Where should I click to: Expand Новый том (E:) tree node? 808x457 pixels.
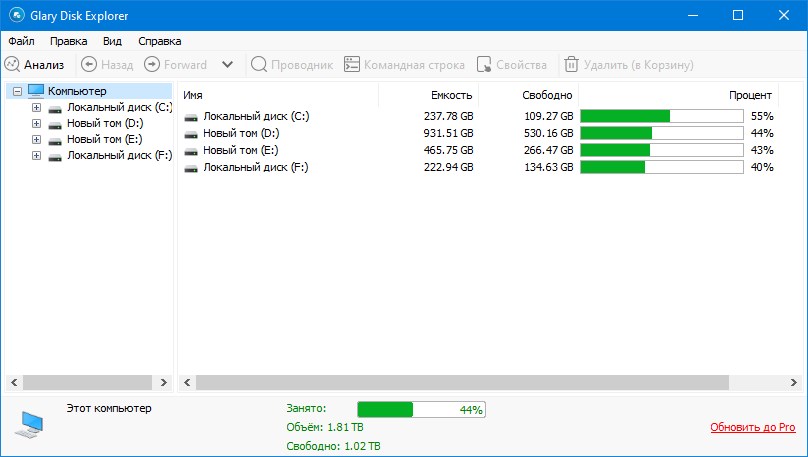coord(36,140)
